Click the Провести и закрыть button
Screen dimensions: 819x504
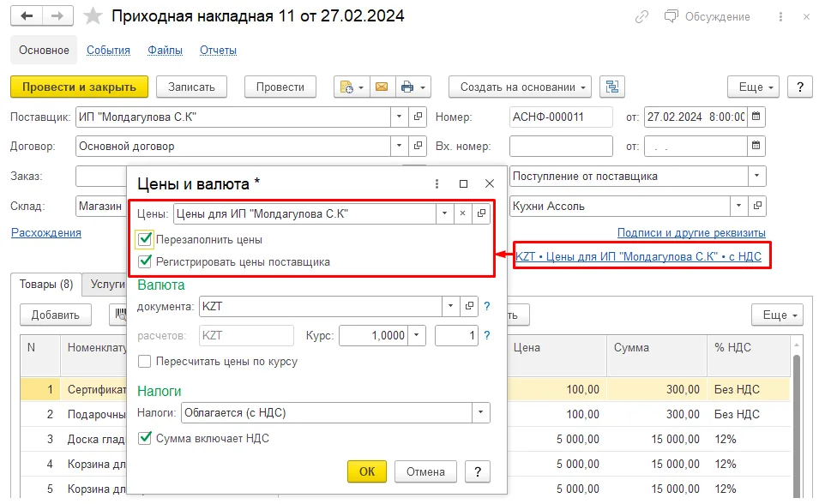click(80, 87)
